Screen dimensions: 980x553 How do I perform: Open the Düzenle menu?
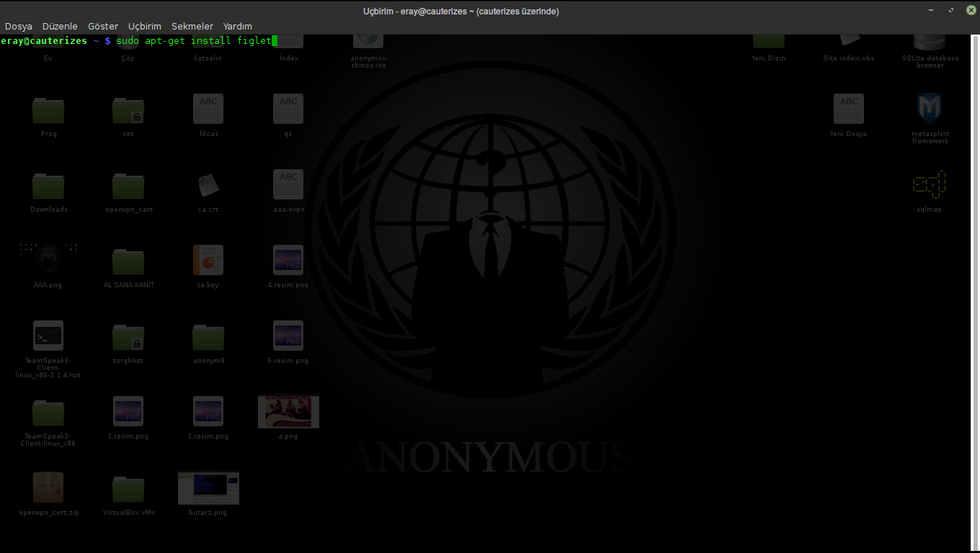pyautogui.click(x=60, y=27)
